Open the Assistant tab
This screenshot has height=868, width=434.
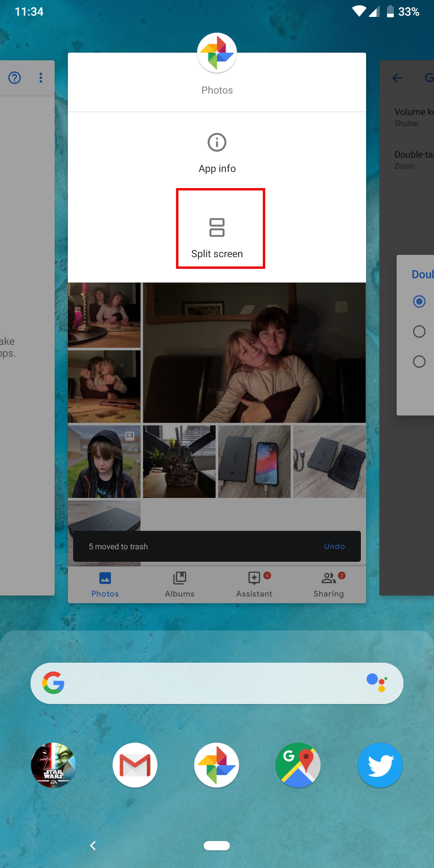[254, 584]
